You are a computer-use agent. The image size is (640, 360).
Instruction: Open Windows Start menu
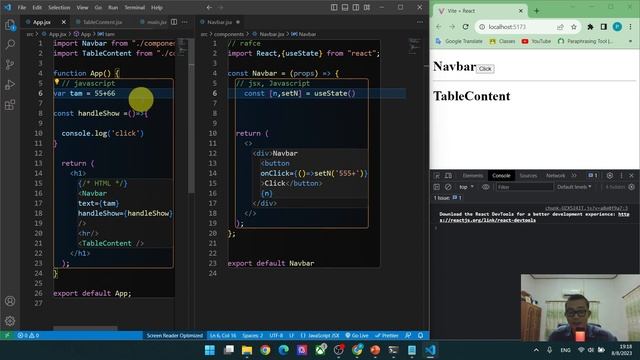[x=210, y=350]
